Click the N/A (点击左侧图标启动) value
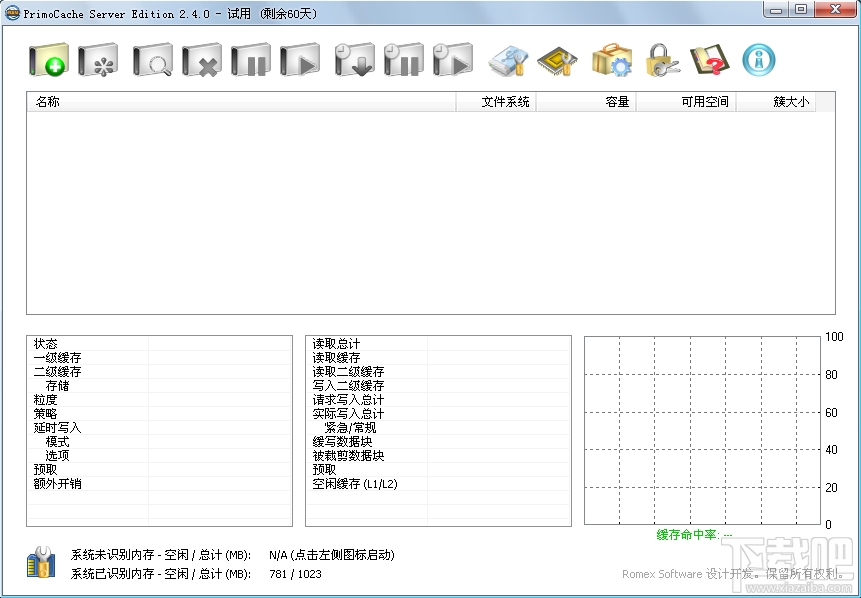Viewport: 861px width, 598px height. (x=332, y=555)
